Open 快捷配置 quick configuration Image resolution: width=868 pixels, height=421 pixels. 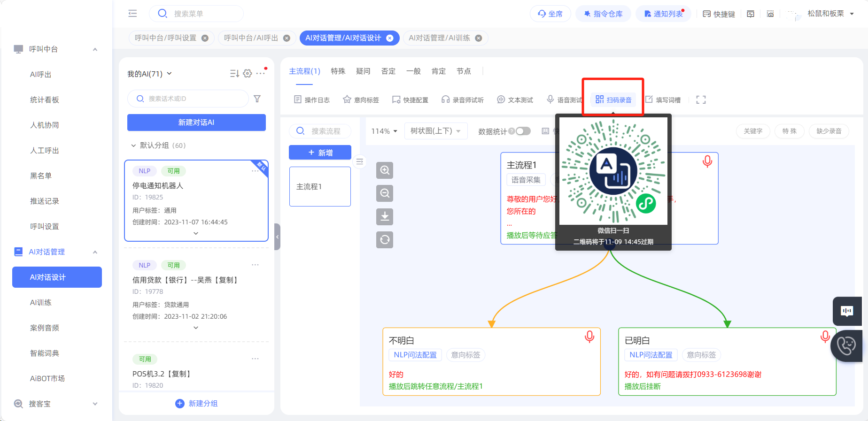[x=410, y=100]
